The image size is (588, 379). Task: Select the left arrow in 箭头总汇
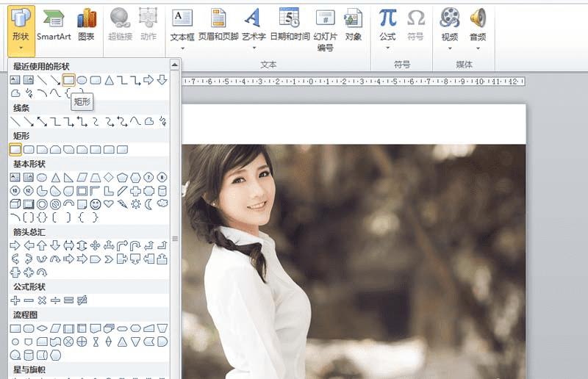tap(29, 245)
